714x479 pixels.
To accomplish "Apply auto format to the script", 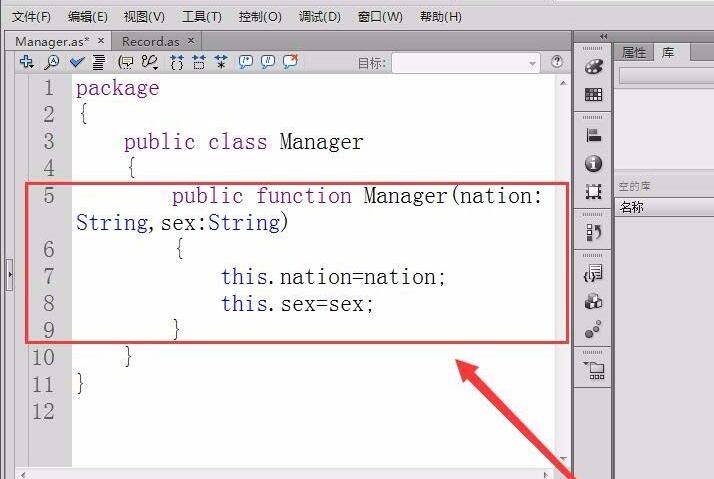I will [x=99, y=62].
